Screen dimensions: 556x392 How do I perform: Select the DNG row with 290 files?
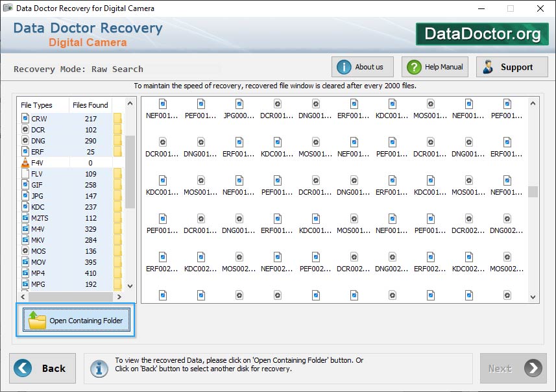[71, 140]
